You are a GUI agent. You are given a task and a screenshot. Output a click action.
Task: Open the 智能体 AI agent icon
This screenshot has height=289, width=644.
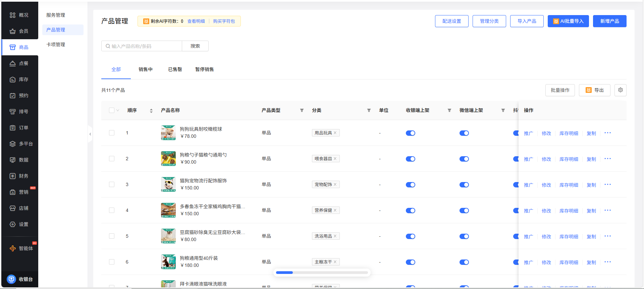(13, 248)
